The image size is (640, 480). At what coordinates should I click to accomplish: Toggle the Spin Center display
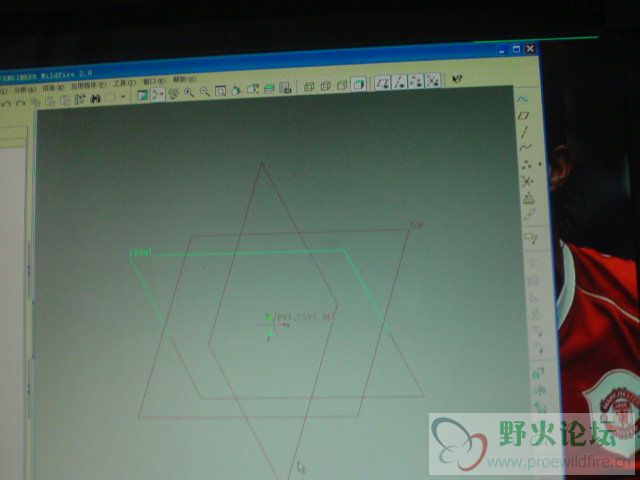[158, 94]
